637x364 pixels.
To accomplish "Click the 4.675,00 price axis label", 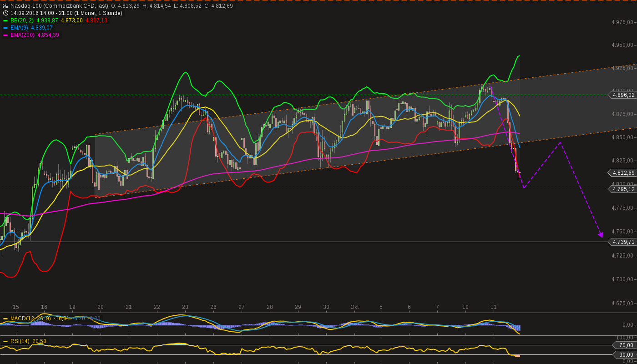I will [x=622, y=303].
